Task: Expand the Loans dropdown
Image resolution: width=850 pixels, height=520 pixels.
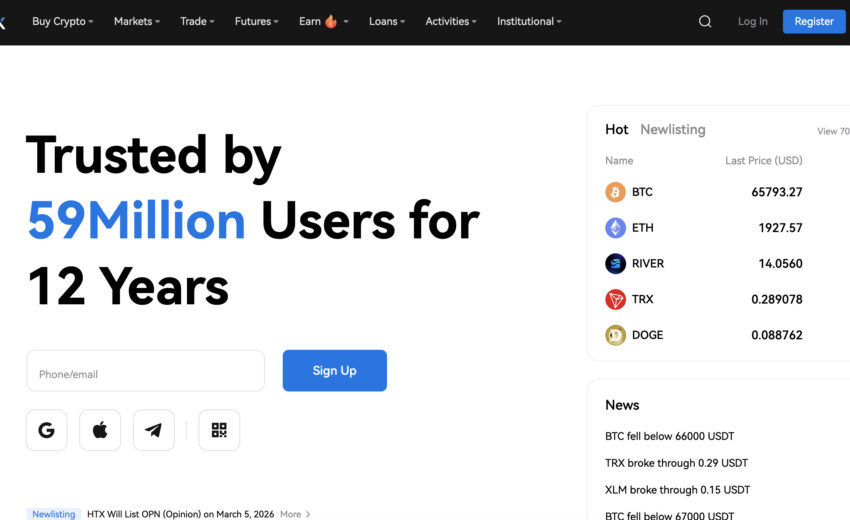Action: point(387,21)
